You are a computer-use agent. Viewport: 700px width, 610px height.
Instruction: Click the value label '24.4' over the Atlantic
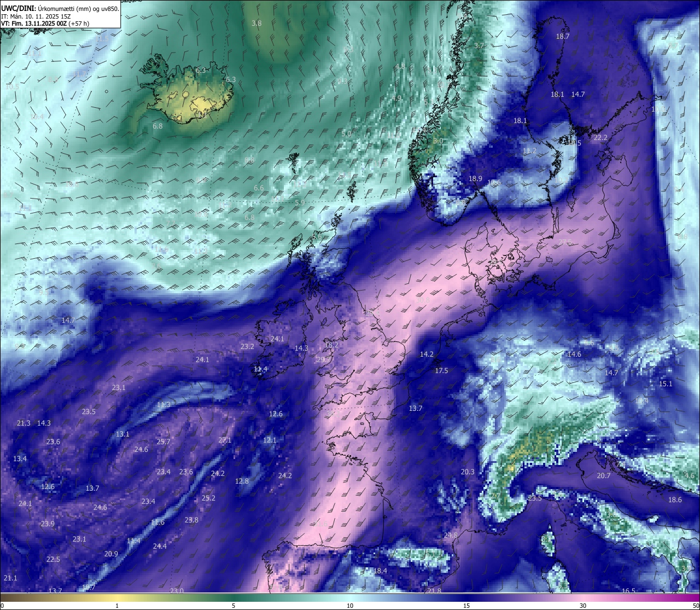tap(160, 547)
